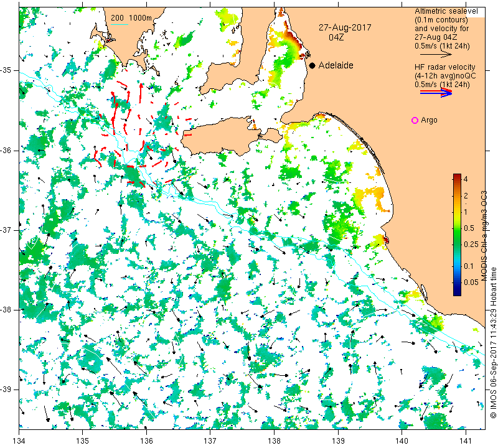The width and height of the screenshot is (498, 448).
Task: Click the cyan 200 1000m contour legend line
Action: 120,24
